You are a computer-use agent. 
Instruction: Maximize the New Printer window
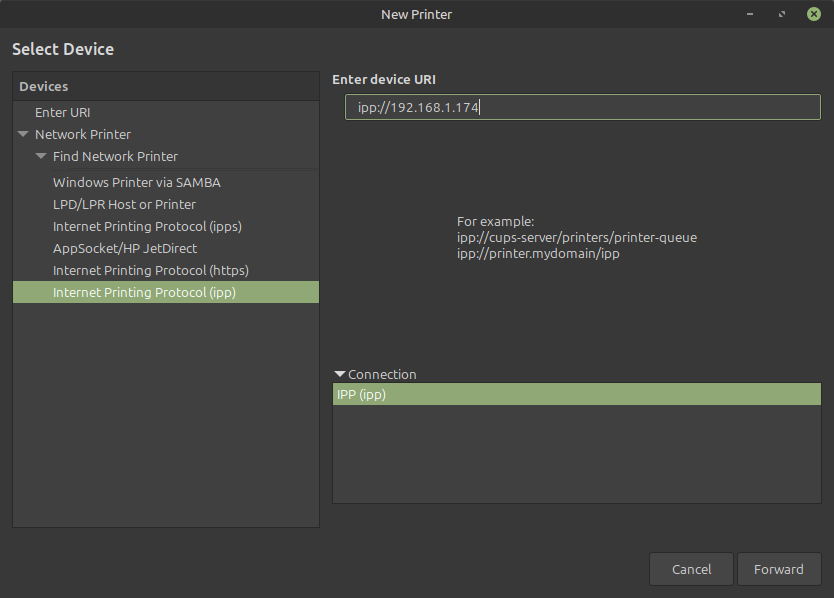pos(782,14)
